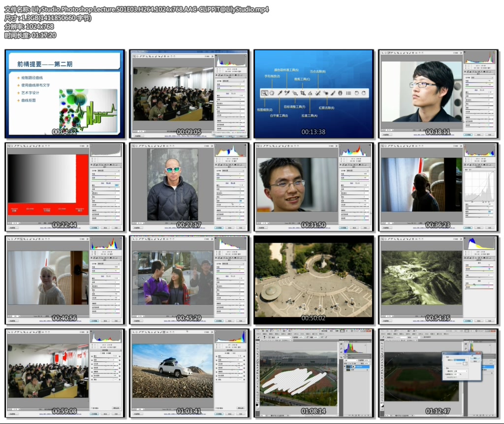Pick the Spot Removal tool icon
This screenshot has height=424, width=504.
coord(318,93)
